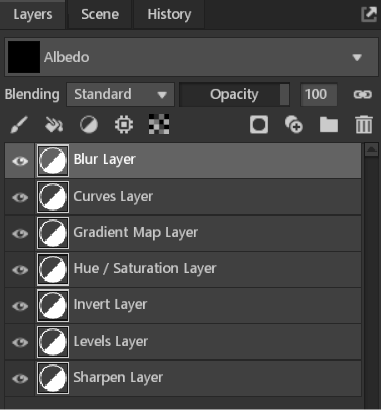381x410 pixels.
Task: Delete layer with trash can icon
Action: pos(364,125)
